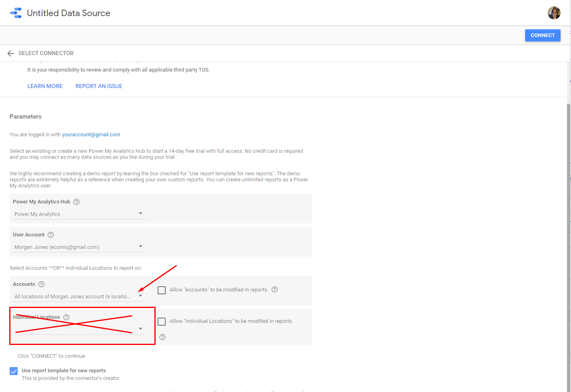
Task: Enable Allow "Accounts" to be modified checkbox
Action: pyautogui.click(x=162, y=290)
